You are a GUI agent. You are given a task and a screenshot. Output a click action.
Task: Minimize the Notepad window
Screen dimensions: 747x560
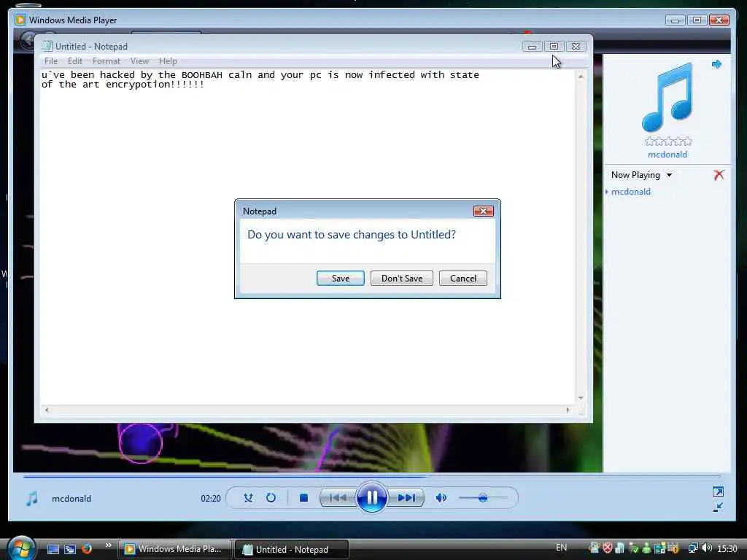tap(532, 46)
